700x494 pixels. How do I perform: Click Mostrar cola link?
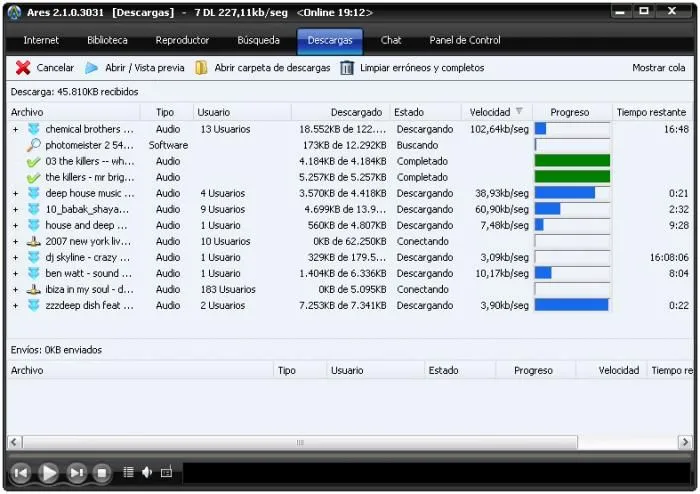(658, 68)
